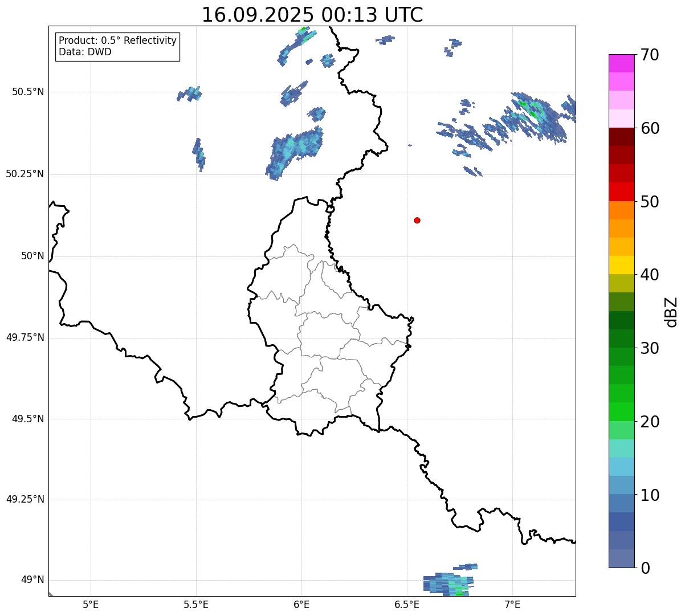The height and width of the screenshot is (616, 685).
Task: Click the 49.25°N latitude label
Action: click(x=25, y=499)
